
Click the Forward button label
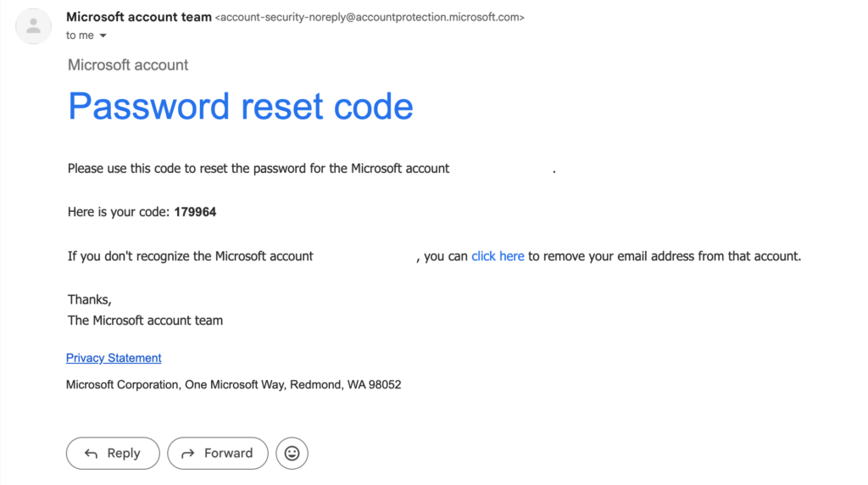click(228, 454)
